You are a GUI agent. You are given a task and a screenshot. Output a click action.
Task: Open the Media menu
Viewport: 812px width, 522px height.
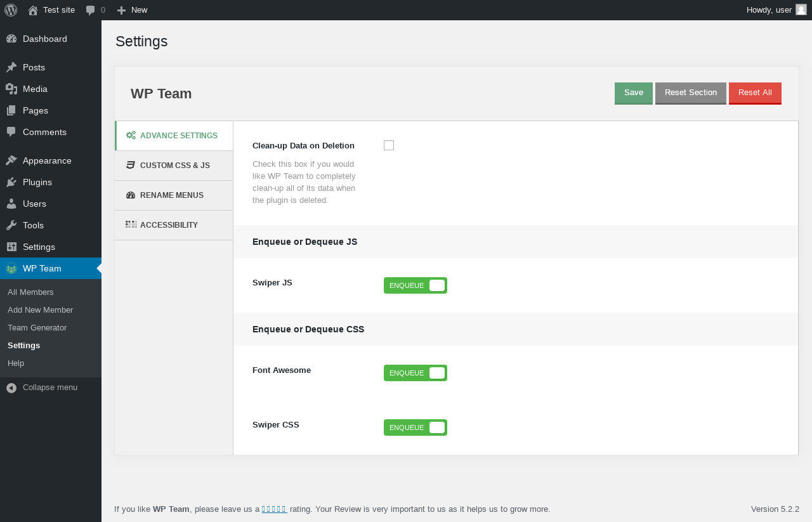(x=51, y=89)
